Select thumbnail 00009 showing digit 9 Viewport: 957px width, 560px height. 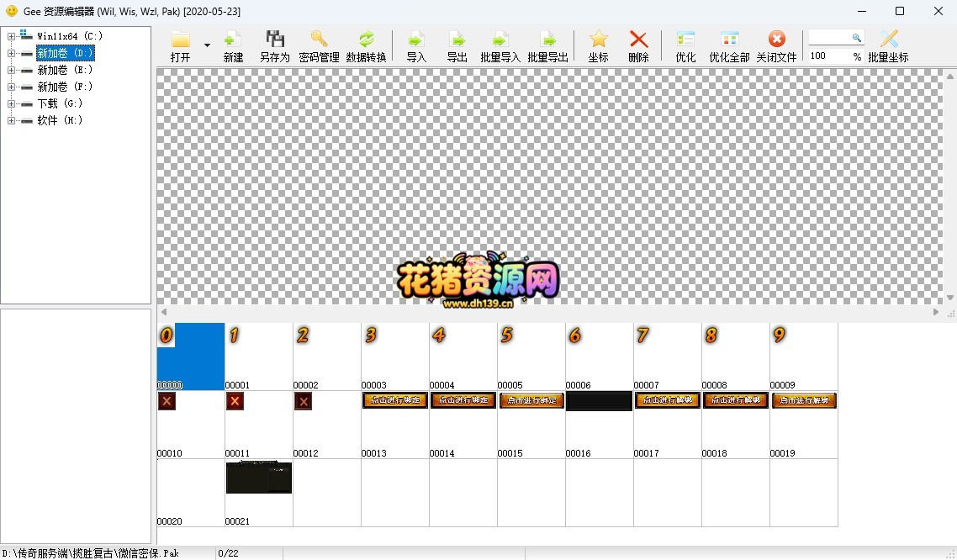(804, 357)
